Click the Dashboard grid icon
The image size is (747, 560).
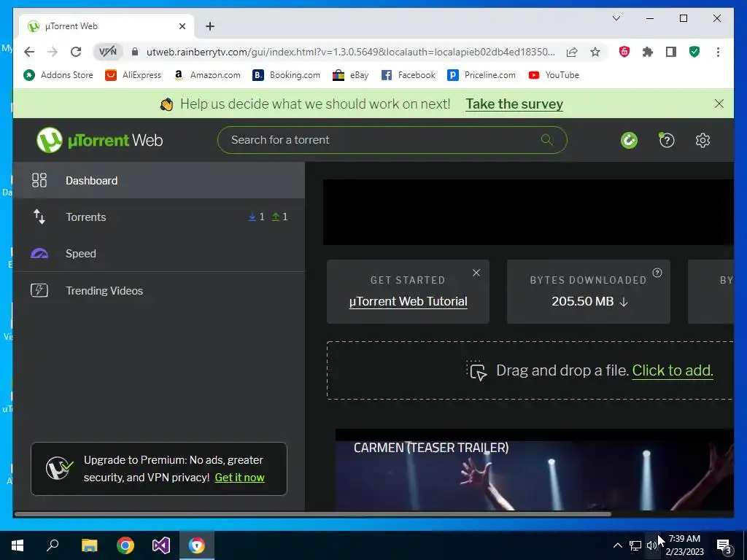39,180
